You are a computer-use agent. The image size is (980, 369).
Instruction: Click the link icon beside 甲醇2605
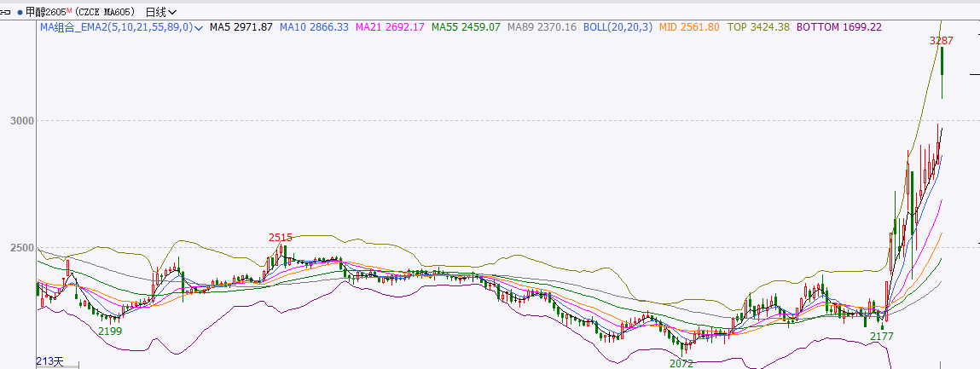7,12
